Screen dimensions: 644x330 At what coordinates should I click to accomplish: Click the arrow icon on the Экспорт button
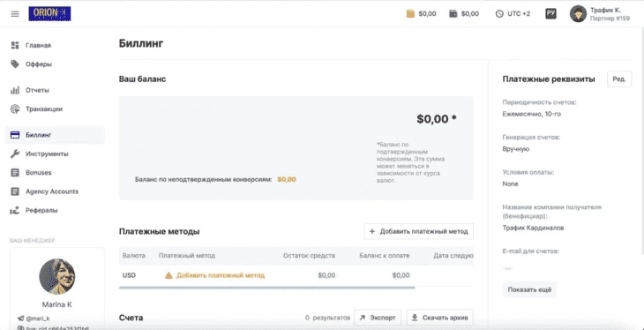click(363, 318)
